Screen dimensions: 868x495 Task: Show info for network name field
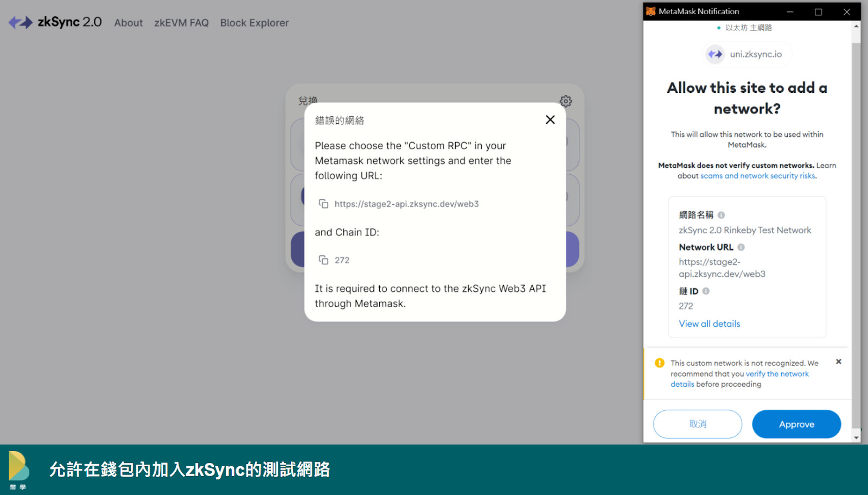point(721,215)
